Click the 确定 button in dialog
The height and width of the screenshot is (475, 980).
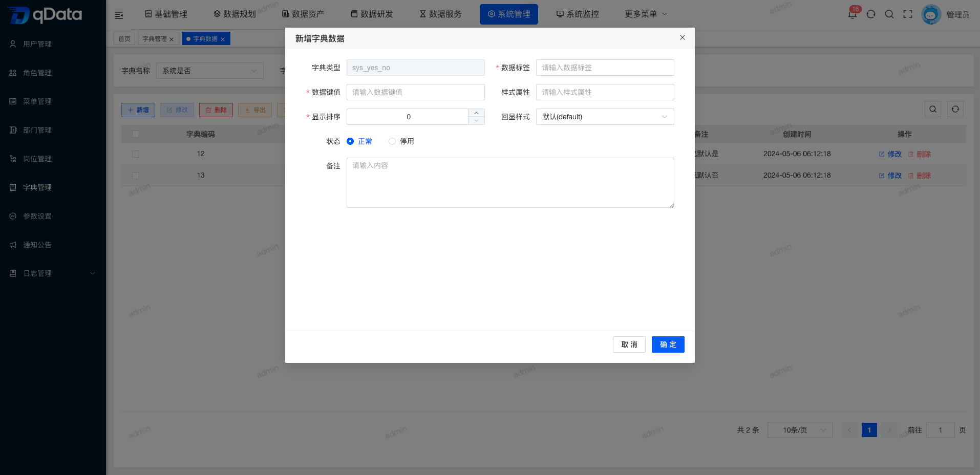pyautogui.click(x=668, y=344)
